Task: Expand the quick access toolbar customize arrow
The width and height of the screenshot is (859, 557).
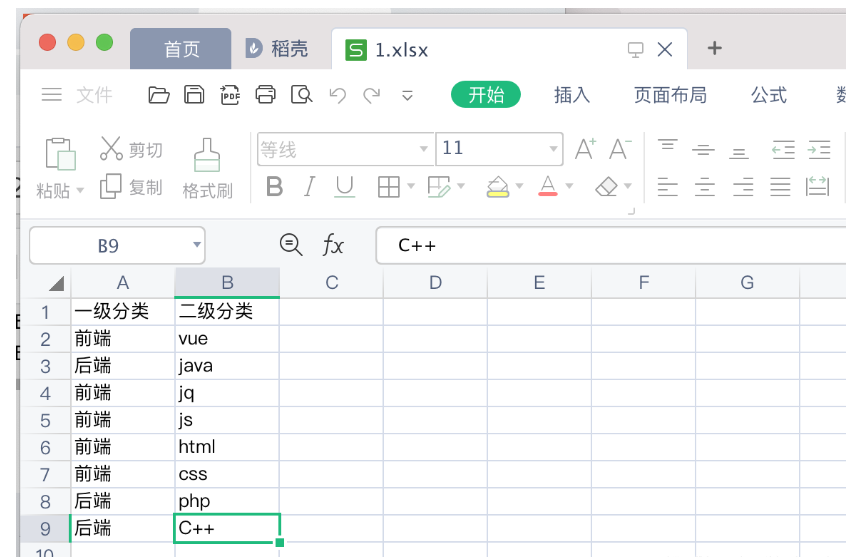Action: [407, 96]
